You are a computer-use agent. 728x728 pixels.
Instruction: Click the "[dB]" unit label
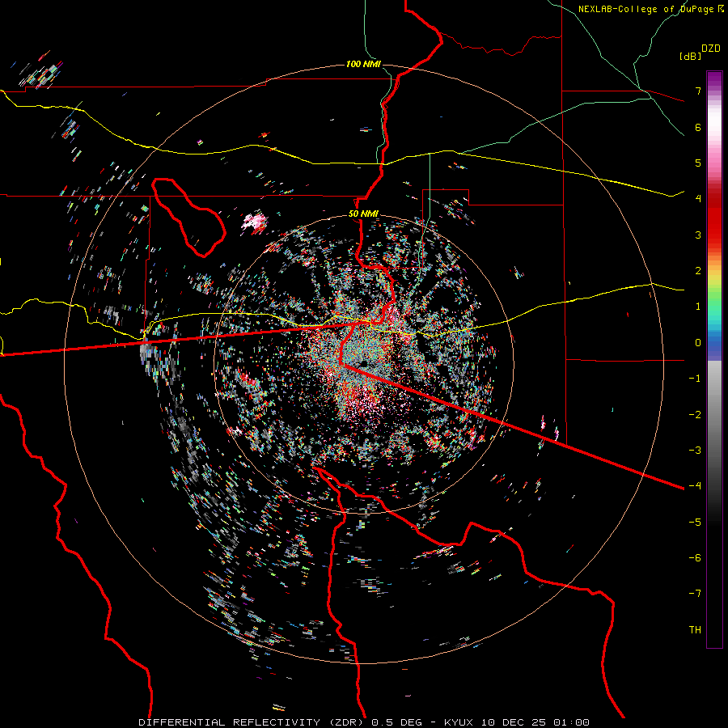[x=690, y=56]
